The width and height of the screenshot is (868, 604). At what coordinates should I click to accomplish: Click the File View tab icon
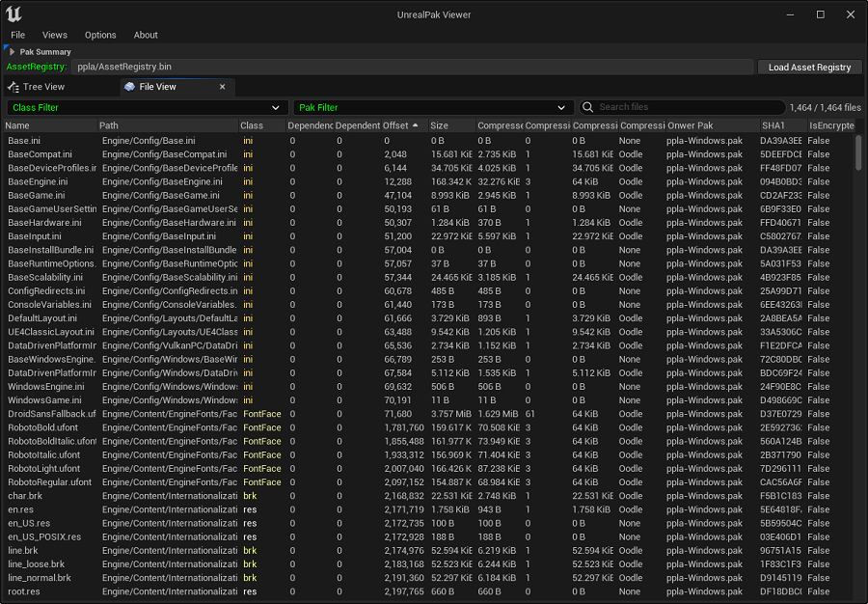tap(129, 87)
